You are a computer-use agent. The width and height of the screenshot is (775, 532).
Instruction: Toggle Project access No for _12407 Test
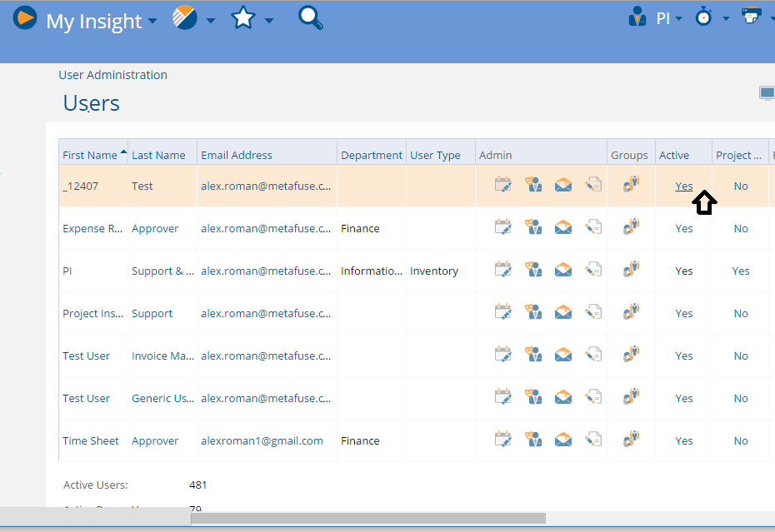[740, 186]
